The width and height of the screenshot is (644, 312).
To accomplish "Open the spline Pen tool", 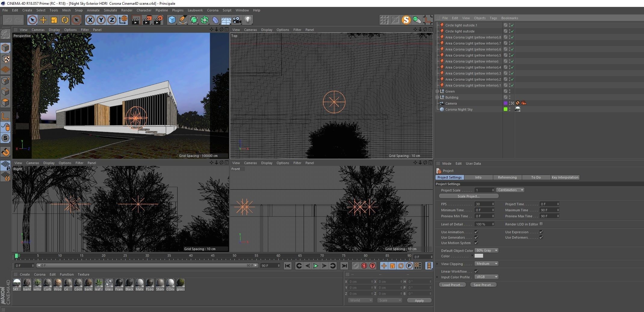I will [x=183, y=20].
